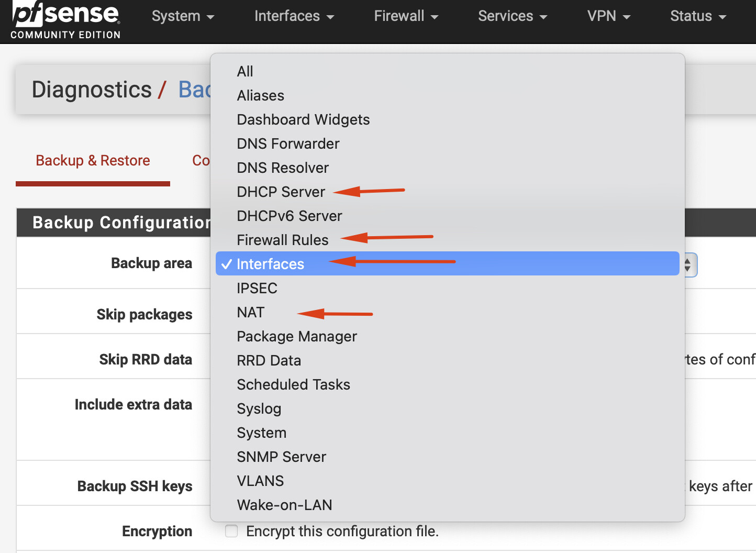Viewport: 756px width, 553px height.
Task: Open the System menu
Action: [183, 16]
